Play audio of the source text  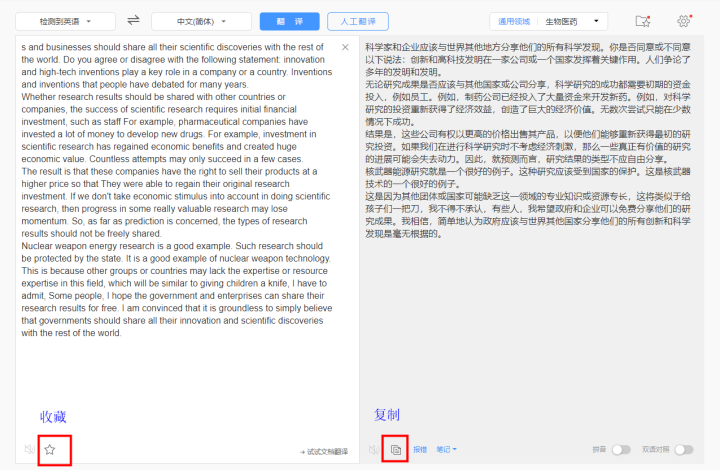point(29,450)
